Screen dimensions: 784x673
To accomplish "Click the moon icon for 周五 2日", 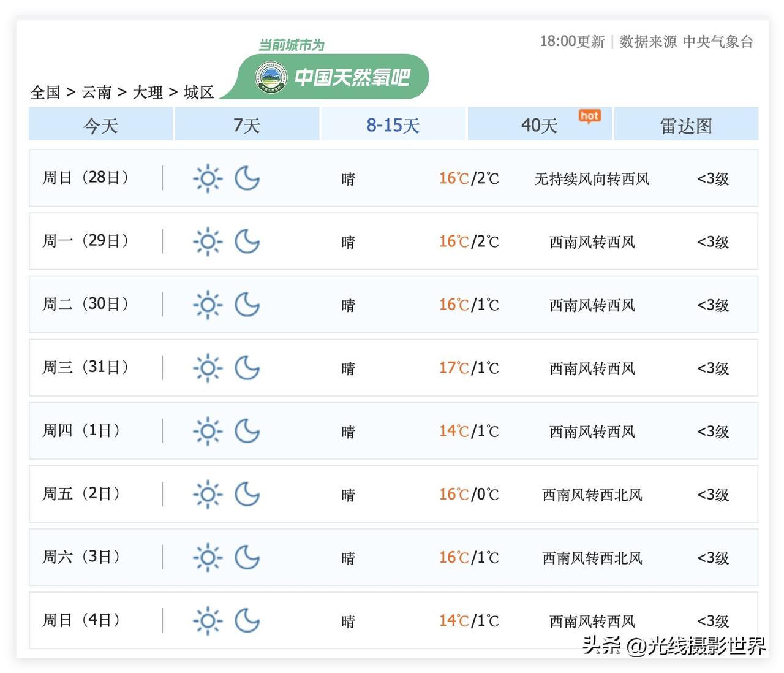I will (x=247, y=494).
